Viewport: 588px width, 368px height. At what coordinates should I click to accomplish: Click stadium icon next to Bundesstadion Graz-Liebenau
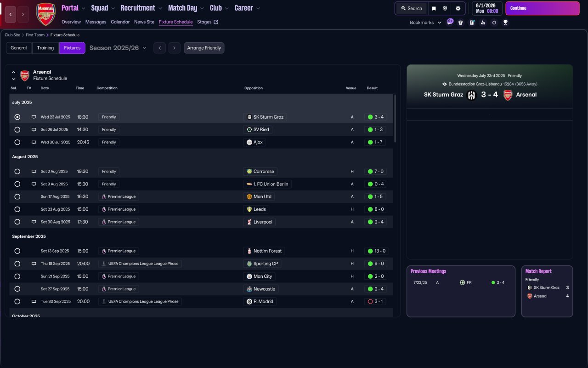(444, 84)
